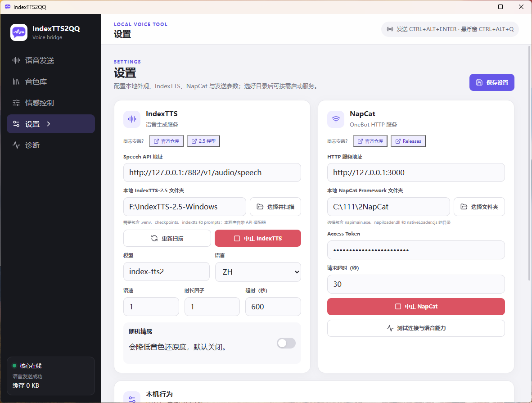This screenshot has height=403, width=532.
Task: Click the broadcast icon in the shortcut hint pill
Action: pos(390,29)
